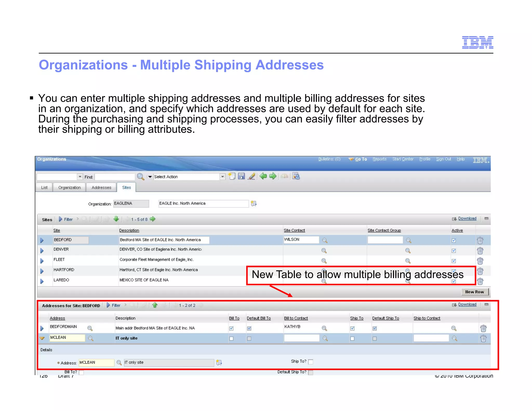Open address lookup beside MCLEAN in table row
This screenshot has width=532, height=411.
(91, 338)
